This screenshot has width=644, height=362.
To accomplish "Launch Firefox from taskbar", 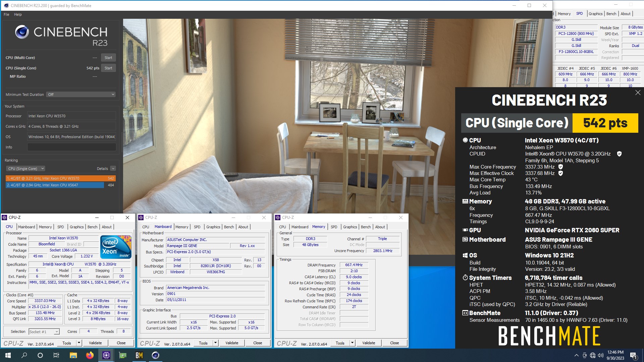I will (x=90, y=355).
